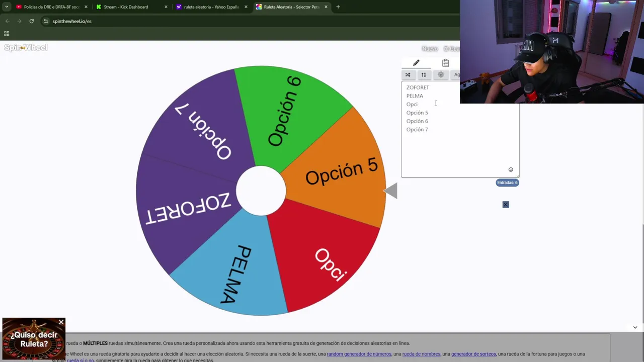
Task: Follow the random generador de números link
Action: pos(359,354)
